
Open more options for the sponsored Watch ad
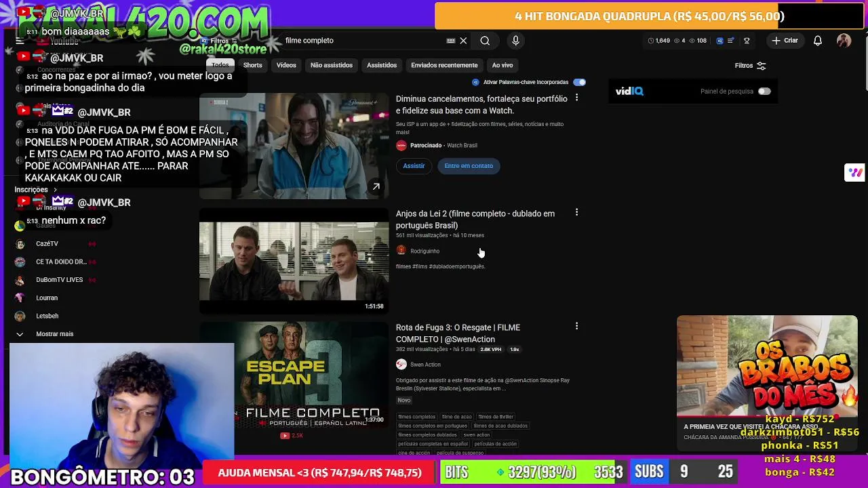576,98
